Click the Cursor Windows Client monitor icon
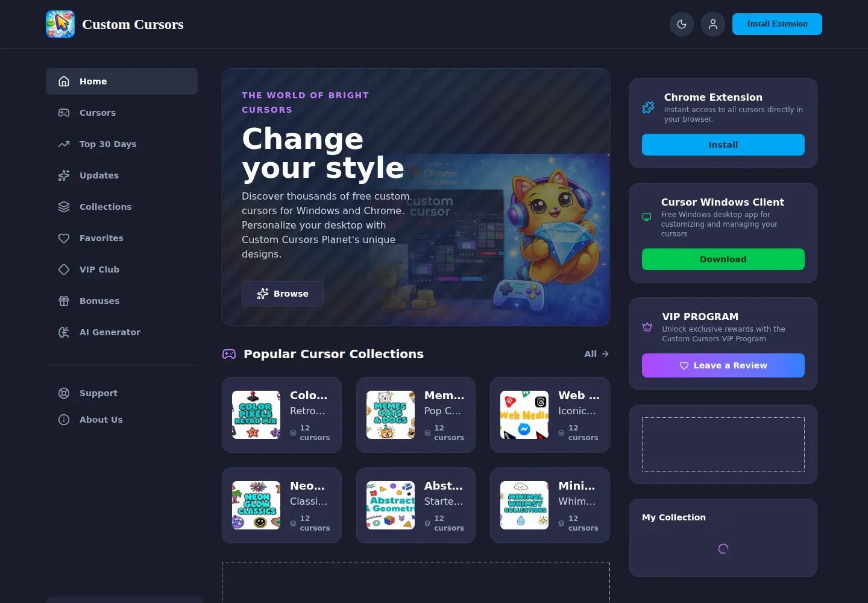 pos(647,217)
